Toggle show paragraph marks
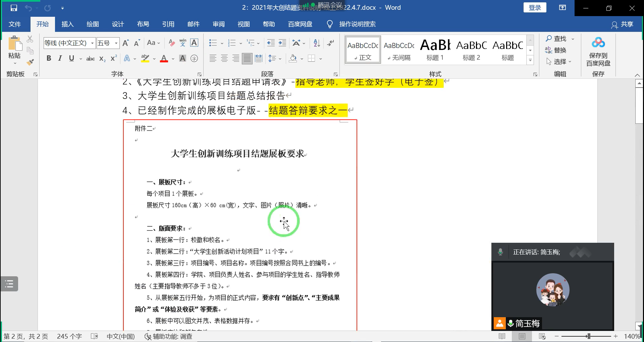The width and height of the screenshot is (644, 342). (331, 43)
